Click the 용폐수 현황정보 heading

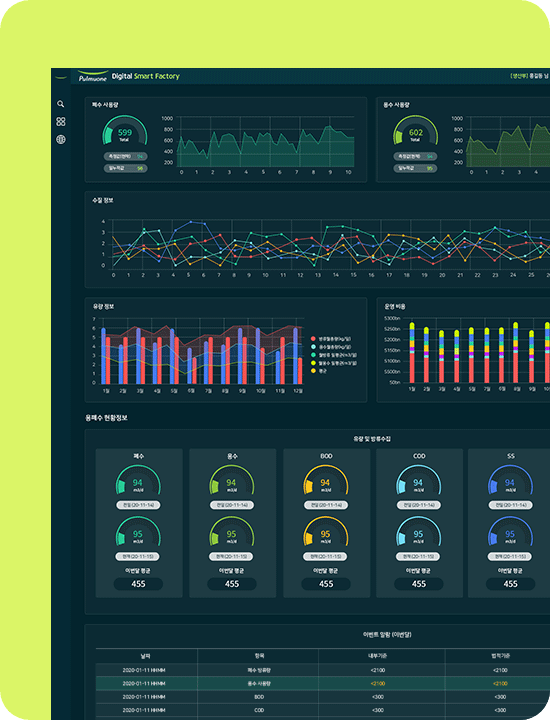(x=106, y=418)
